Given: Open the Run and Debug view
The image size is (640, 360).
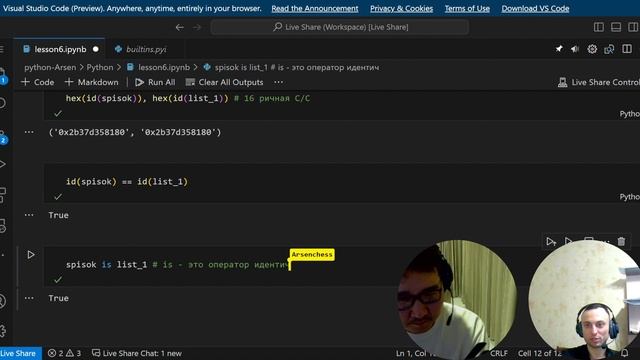Looking at the screenshot, I should click(x=3, y=164).
